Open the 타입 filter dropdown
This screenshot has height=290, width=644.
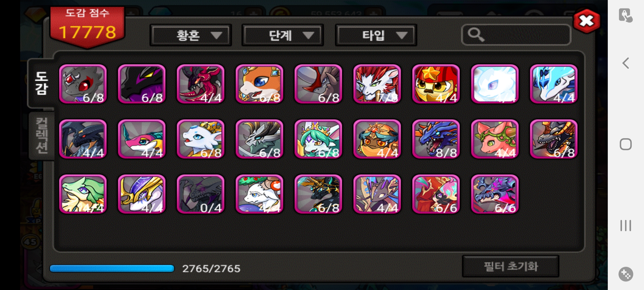pyautogui.click(x=376, y=35)
